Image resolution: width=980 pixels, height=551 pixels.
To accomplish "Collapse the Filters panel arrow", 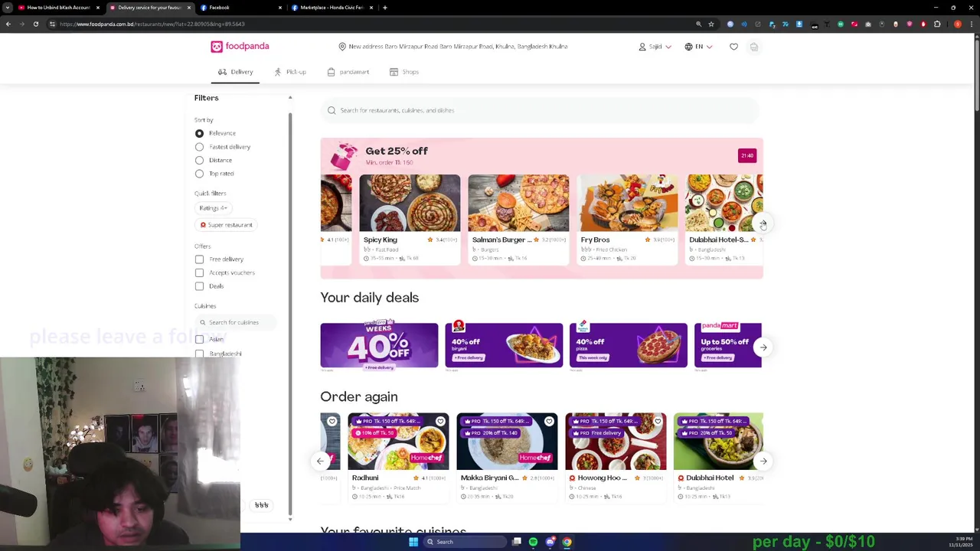I will tap(290, 98).
